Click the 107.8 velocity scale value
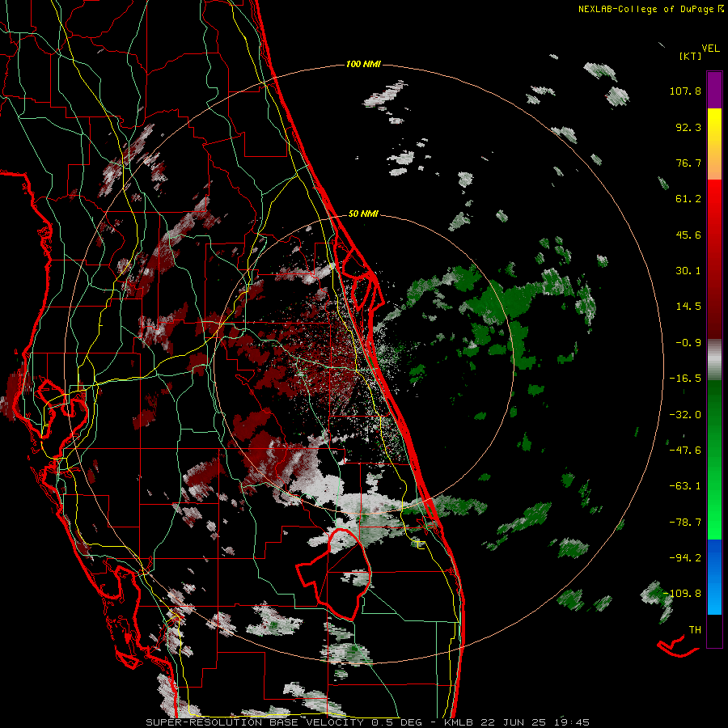The image size is (728, 728). click(685, 91)
